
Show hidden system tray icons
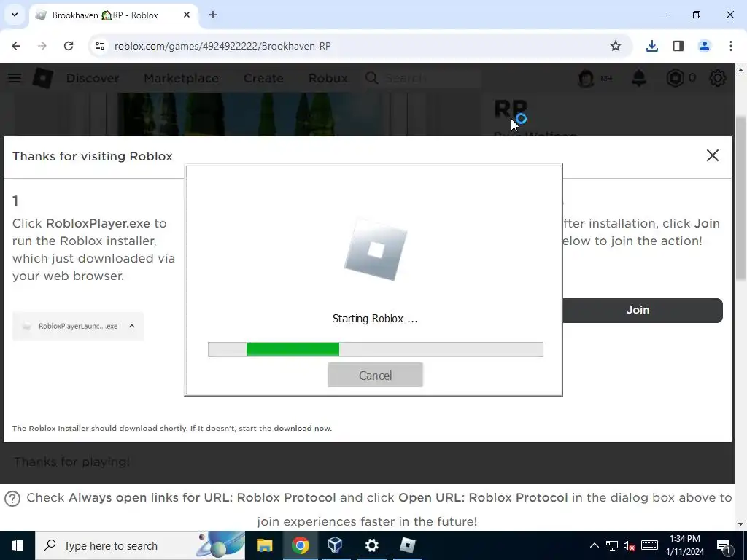tap(594, 545)
